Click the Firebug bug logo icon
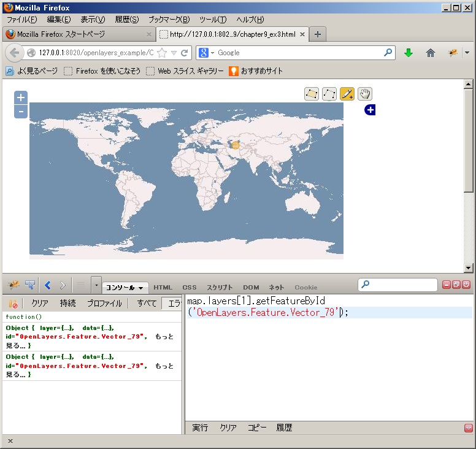Screen dimensions: 476x449 (13, 285)
